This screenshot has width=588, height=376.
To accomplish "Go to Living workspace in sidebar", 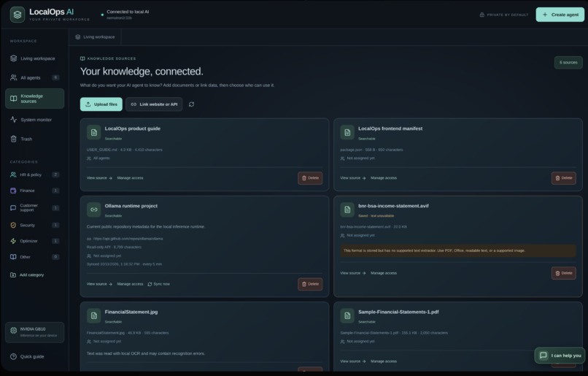I will click(x=34, y=58).
